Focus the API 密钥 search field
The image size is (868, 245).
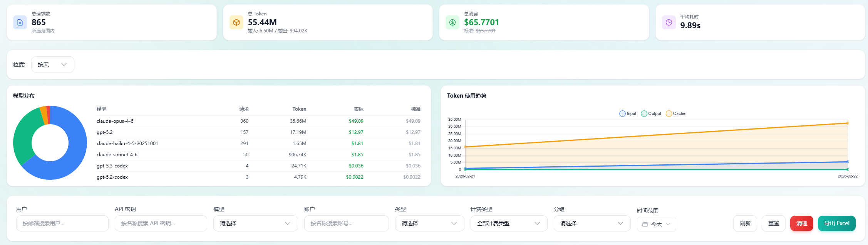(x=161, y=223)
